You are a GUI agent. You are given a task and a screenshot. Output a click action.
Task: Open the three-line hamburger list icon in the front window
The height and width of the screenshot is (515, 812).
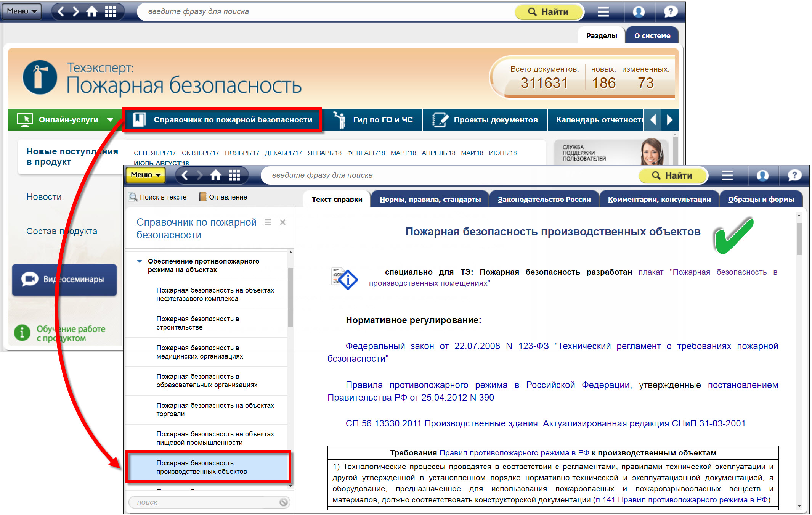click(727, 175)
